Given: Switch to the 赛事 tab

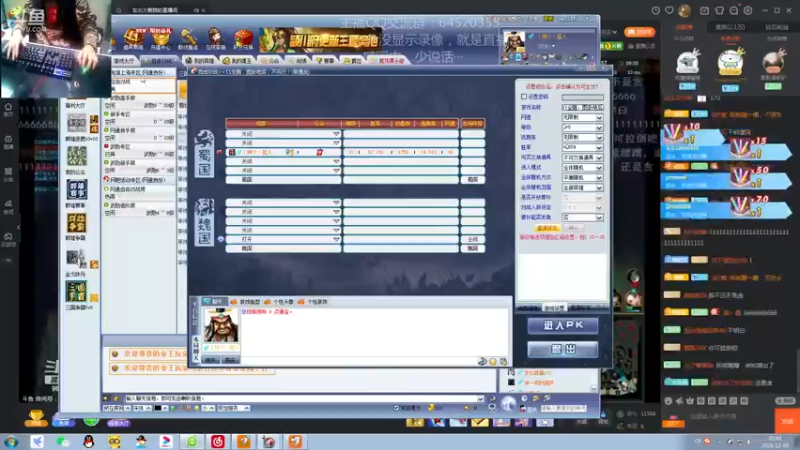Looking at the screenshot, I should pyautogui.click(x=326, y=61).
